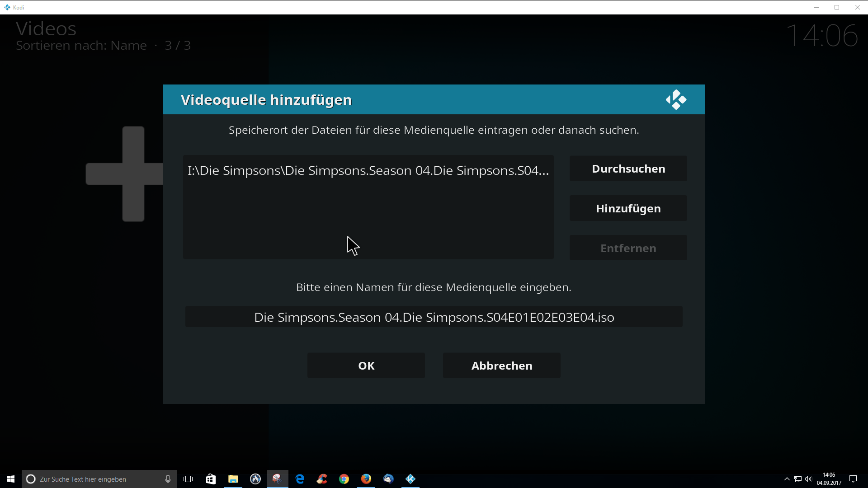Viewport: 868px width, 488px height.
Task: Click the microphone icon in the search box
Action: pyautogui.click(x=168, y=479)
